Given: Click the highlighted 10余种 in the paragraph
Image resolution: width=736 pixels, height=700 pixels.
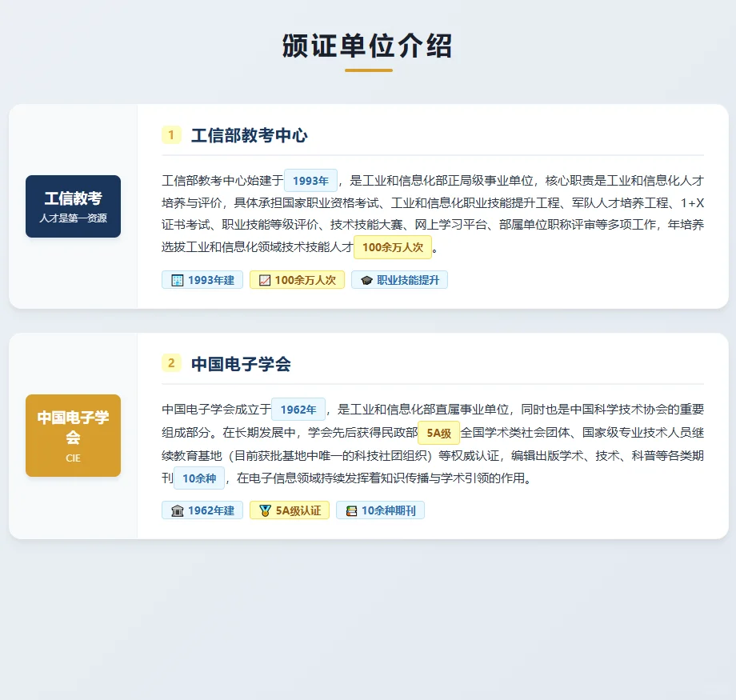Looking at the screenshot, I should click(199, 478).
